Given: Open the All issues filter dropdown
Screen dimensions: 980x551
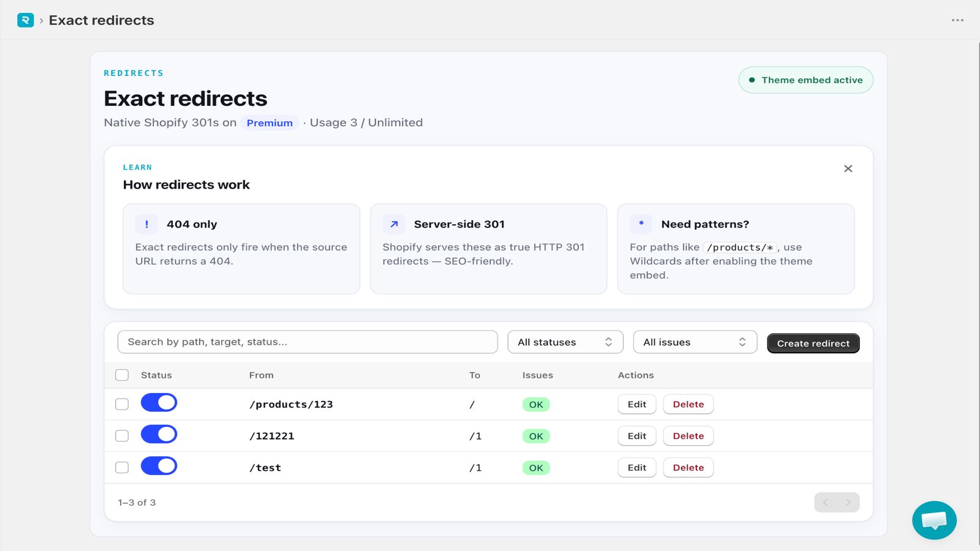Looking at the screenshot, I should click(695, 342).
